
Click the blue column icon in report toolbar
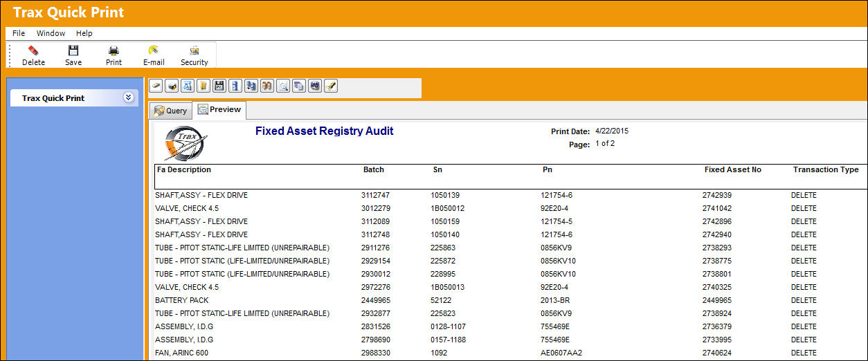pos(236,86)
